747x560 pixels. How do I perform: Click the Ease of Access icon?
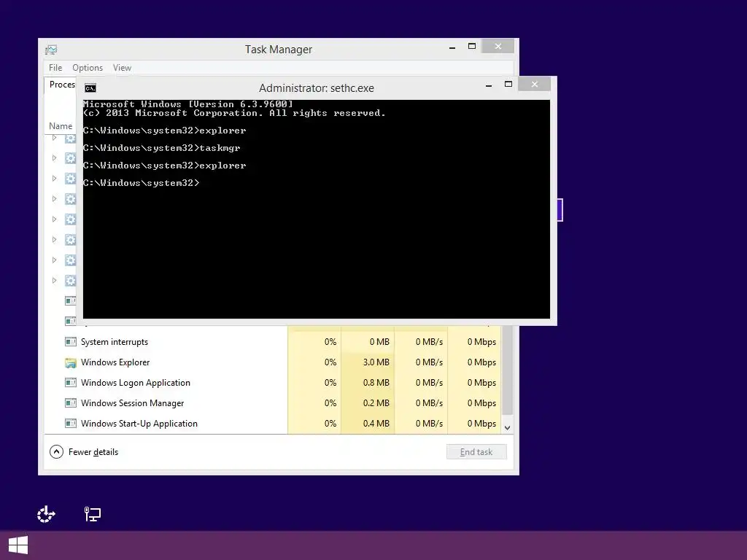tap(46, 514)
